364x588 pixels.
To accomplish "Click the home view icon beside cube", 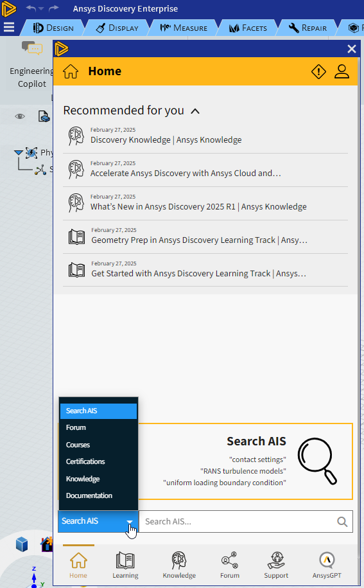I will (x=47, y=544).
